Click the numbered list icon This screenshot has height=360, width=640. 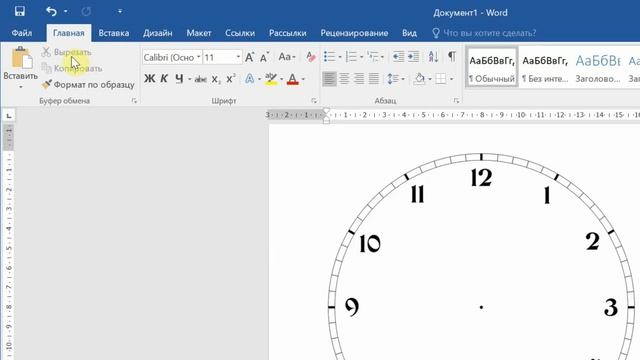point(351,57)
